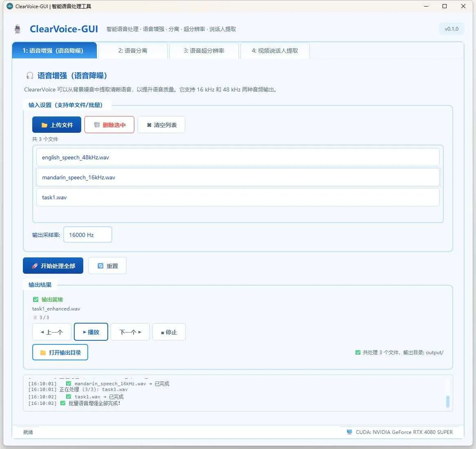Click the log panel scrollbar thumb

point(447,401)
